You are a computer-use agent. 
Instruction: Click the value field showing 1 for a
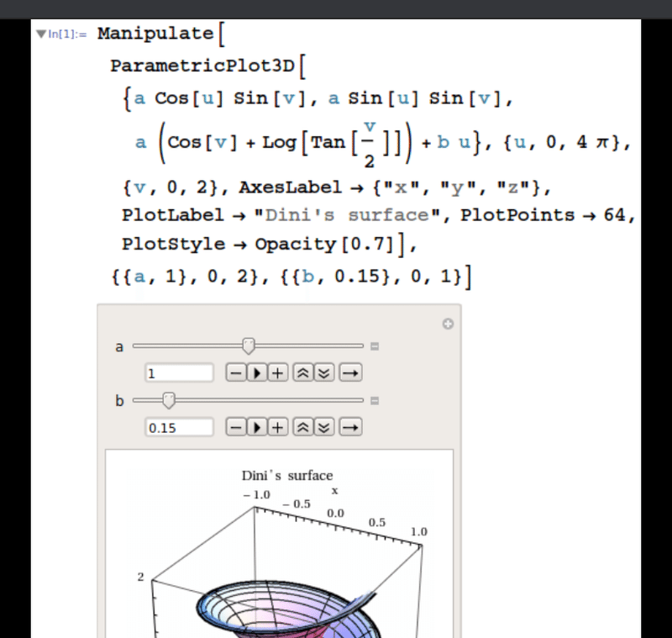point(179,373)
